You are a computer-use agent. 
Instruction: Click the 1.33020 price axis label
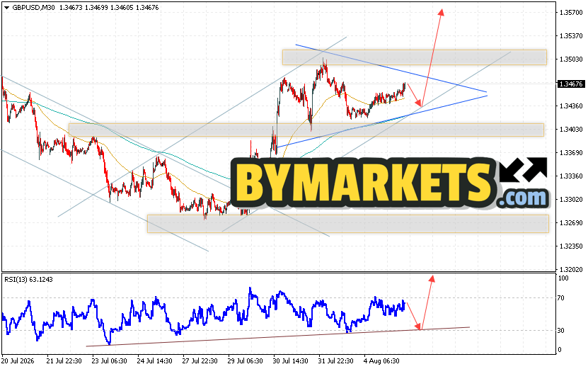click(x=571, y=199)
